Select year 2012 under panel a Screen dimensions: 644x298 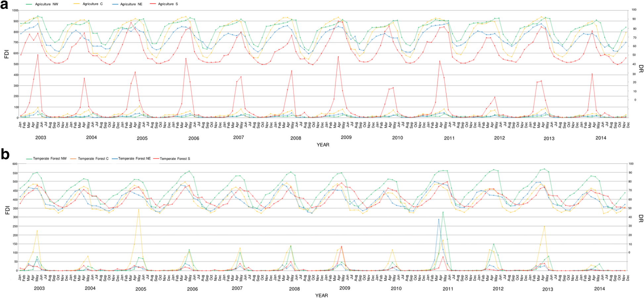(x=499, y=138)
